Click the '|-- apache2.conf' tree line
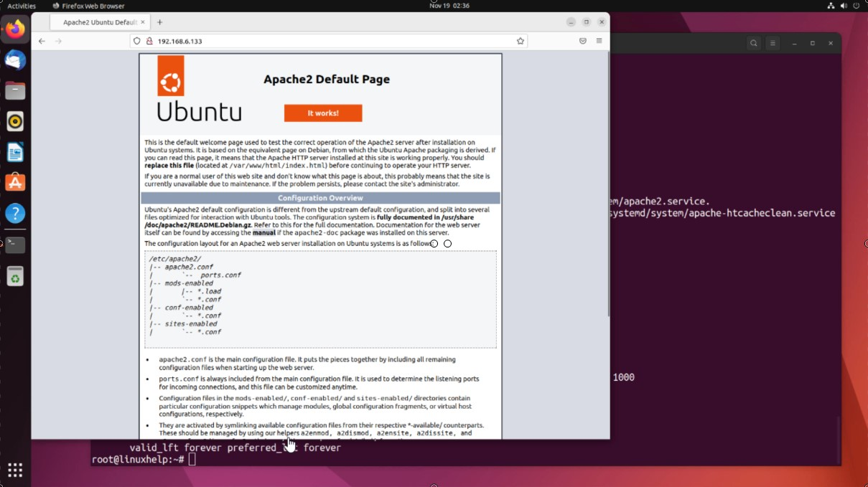The height and width of the screenshot is (487, 868). coord(181,267)
